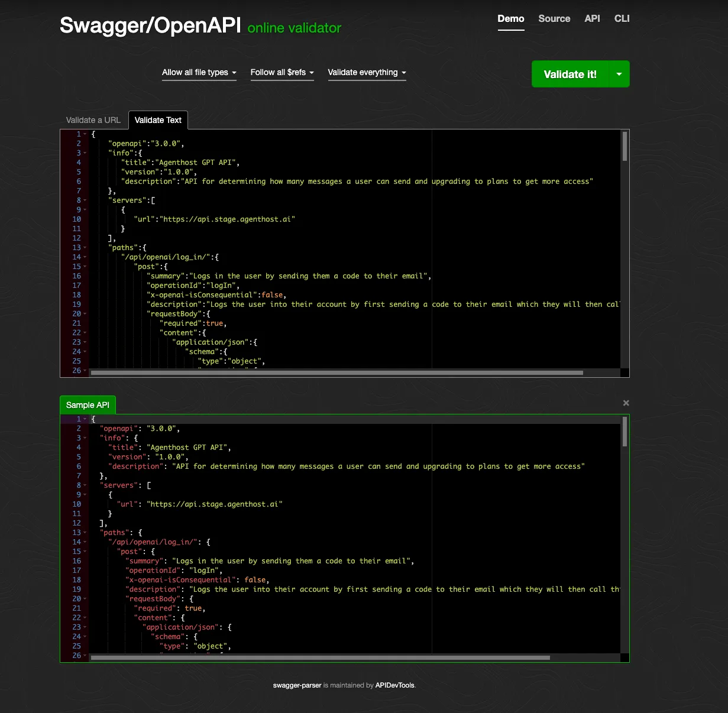The image size is (728, 713).
Task: Open the CLI navigation link
Action: pyautogui.click(x=622, y=19)
